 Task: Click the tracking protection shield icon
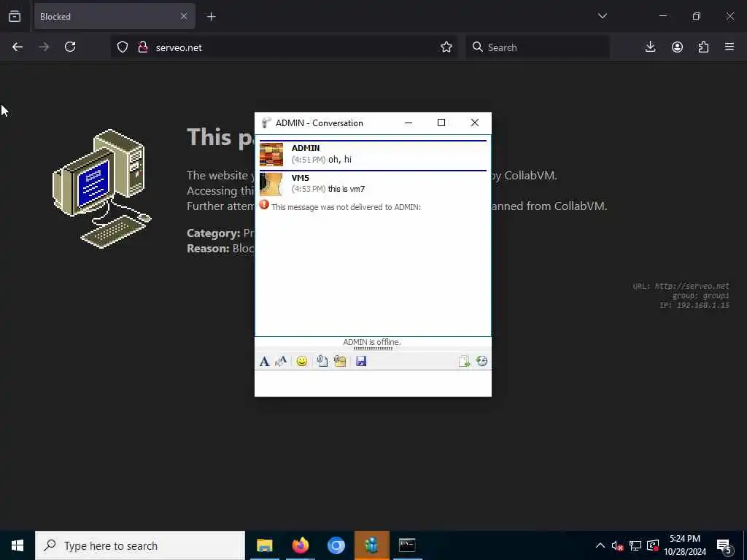pyautogui.click(x=123, y=47)
